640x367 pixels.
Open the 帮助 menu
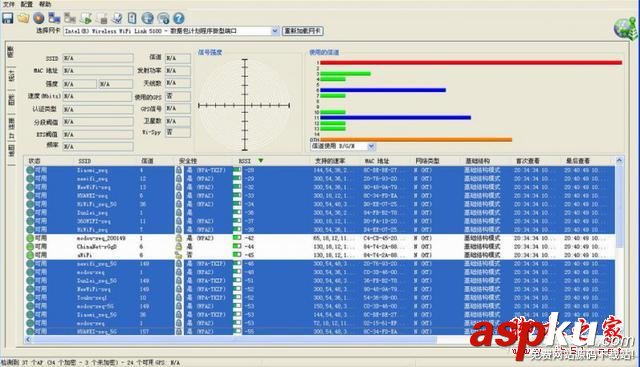point(45,4)
